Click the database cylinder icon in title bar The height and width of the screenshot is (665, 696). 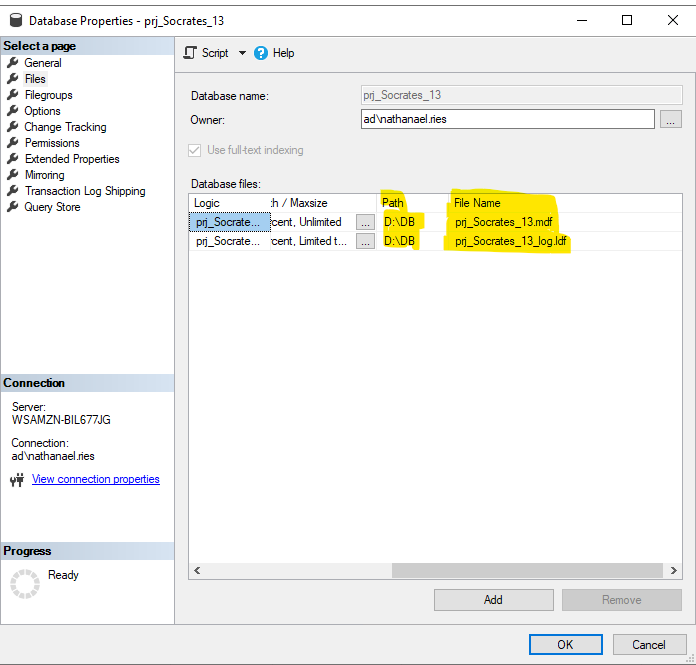pos(16,20)
